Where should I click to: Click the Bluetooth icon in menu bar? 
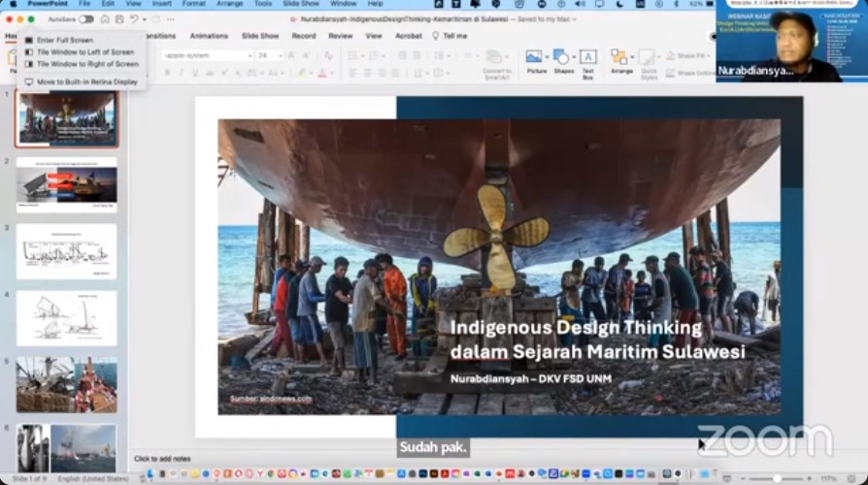[676, 4]
